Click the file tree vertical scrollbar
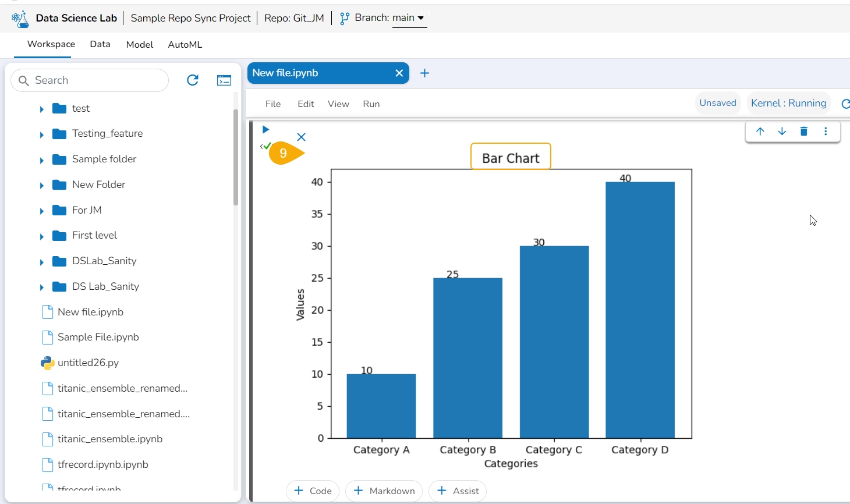This screenshot has width=850, height=504. pyautogui.click(x=236, y=157)
